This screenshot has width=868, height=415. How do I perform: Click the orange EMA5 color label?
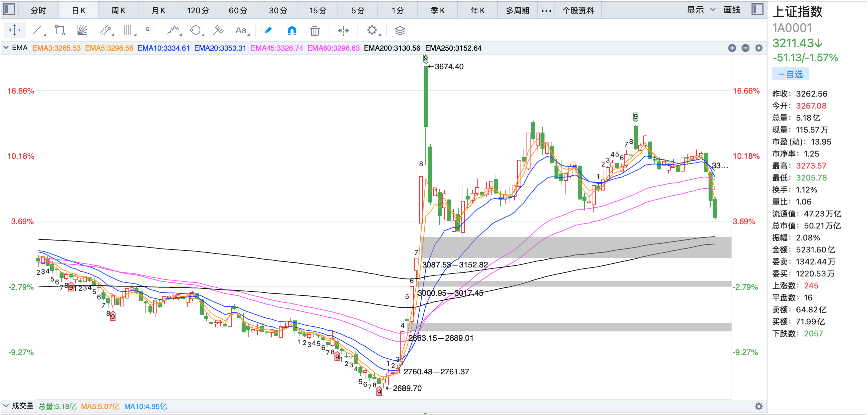[109, 48]
